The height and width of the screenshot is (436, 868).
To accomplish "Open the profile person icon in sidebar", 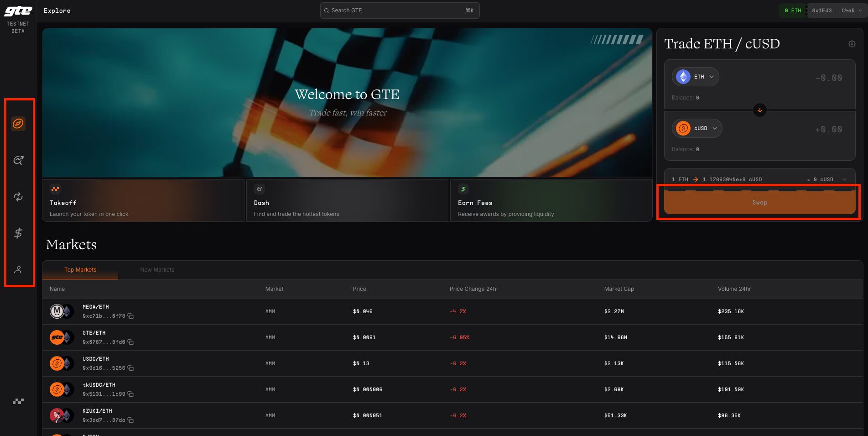I will [18, 270].
